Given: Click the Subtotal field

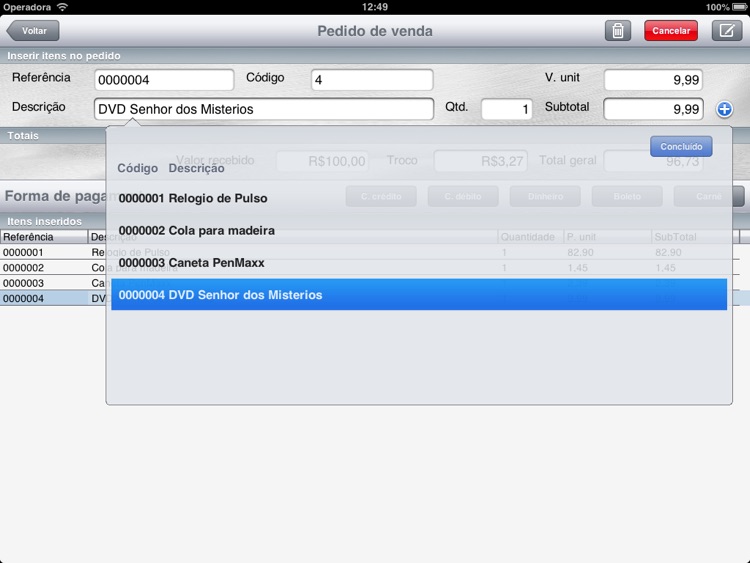Looking at the screenshot, I should (653, 109).
